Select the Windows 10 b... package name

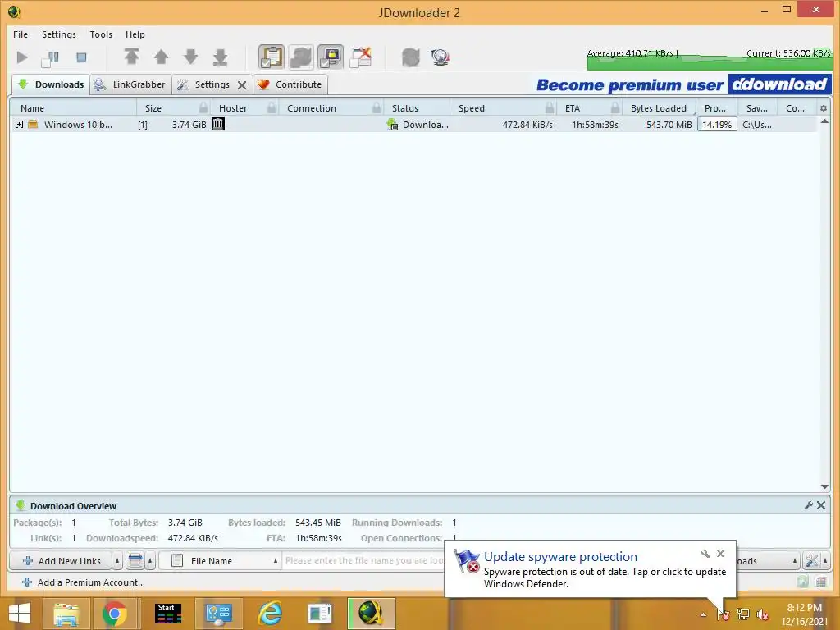click(78, 125)
